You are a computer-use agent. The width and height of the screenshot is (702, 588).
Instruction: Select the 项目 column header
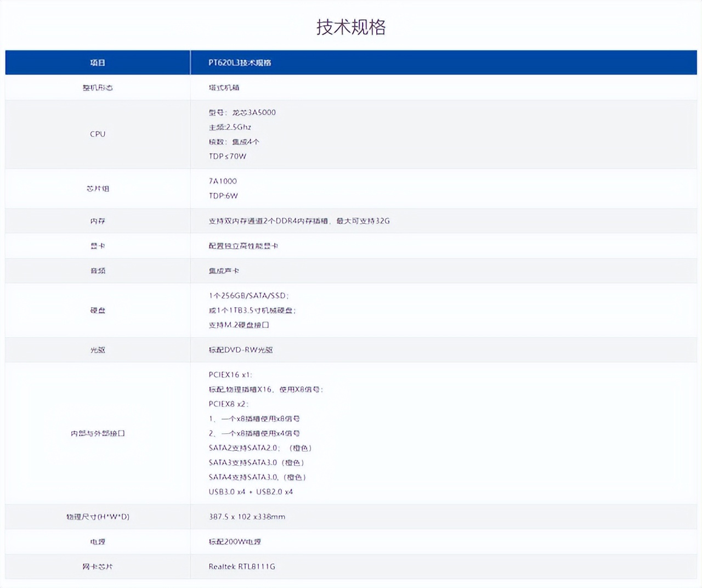pyautogui.click(x=97, y=62)
